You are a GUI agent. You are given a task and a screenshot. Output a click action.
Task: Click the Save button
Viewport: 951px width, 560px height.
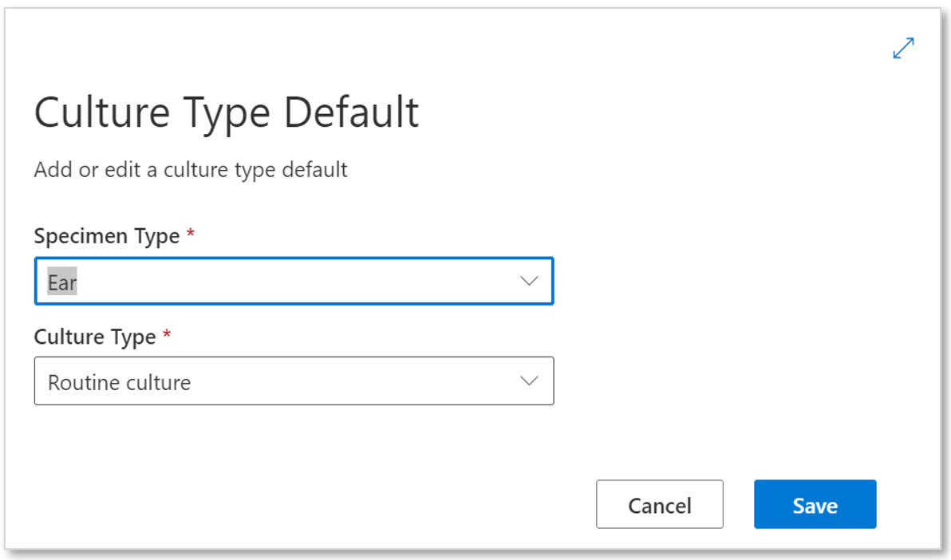(815, 504)
